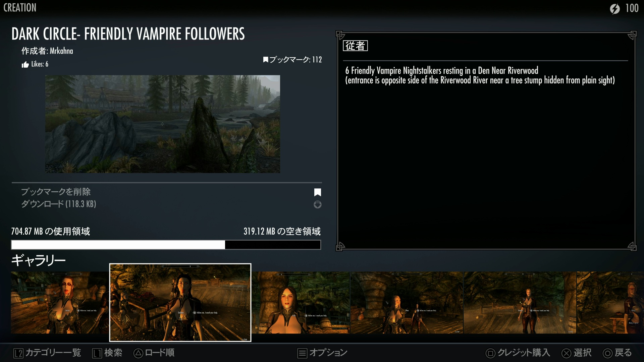The height and width of the screenshot is (362, 644).
Task: Open カテゴリー一覧 category list
Action: [53, 353]
